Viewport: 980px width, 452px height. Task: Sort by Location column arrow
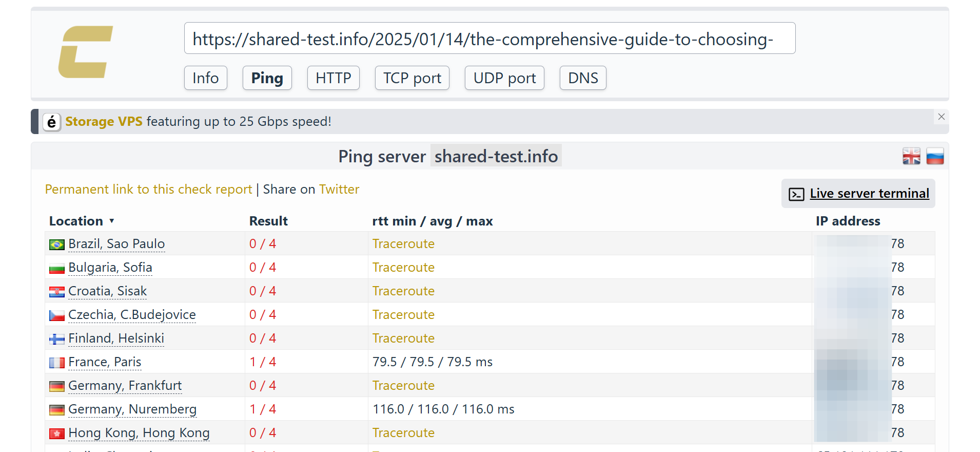pyautogui.click(x=111, y=221)
